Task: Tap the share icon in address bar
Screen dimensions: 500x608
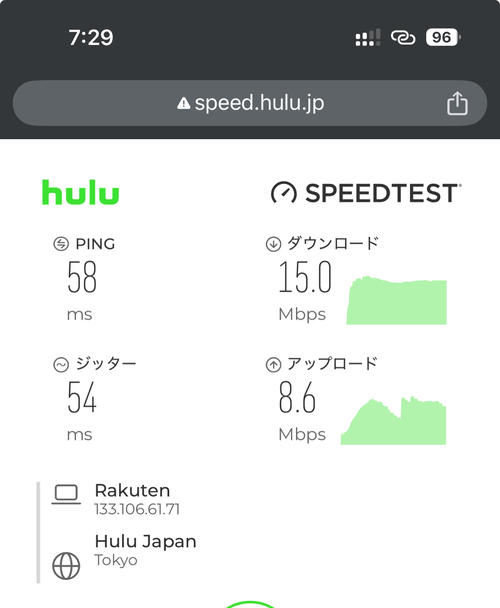Action: (457, 103)
